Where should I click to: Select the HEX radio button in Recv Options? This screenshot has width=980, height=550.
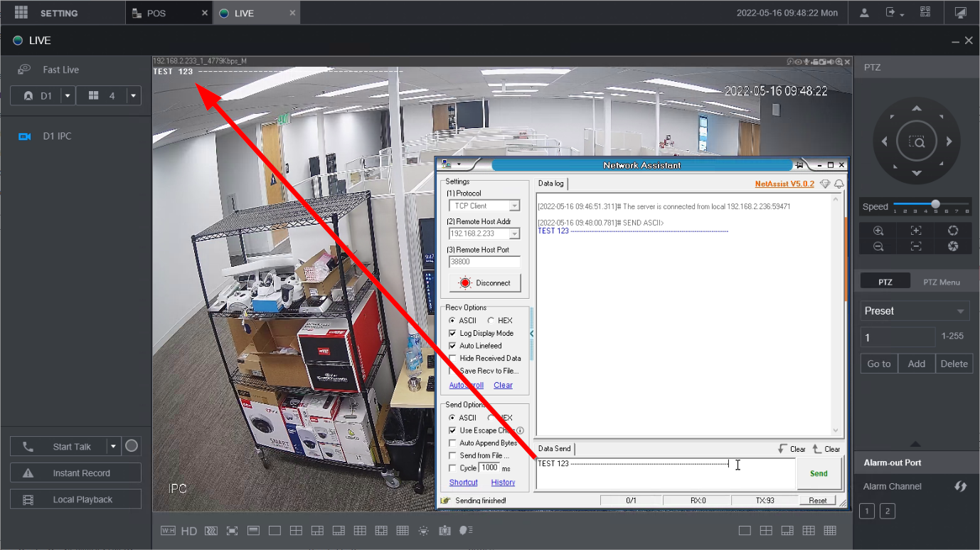pyautogui.click(x=491, y=321)
